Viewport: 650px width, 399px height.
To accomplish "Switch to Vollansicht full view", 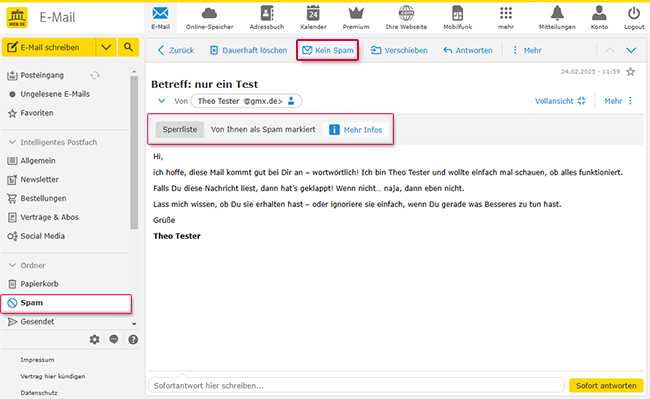I will click(560, 101).
